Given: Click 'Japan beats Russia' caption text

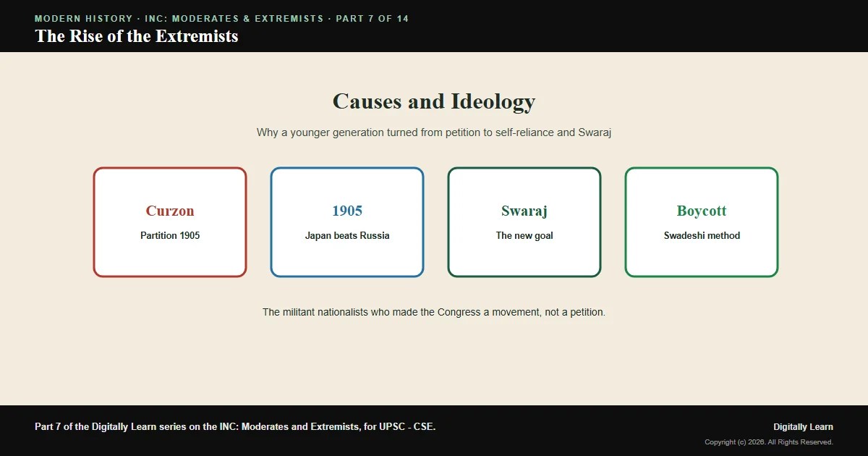Looking at the screenshot, I should tap(347, 235).
